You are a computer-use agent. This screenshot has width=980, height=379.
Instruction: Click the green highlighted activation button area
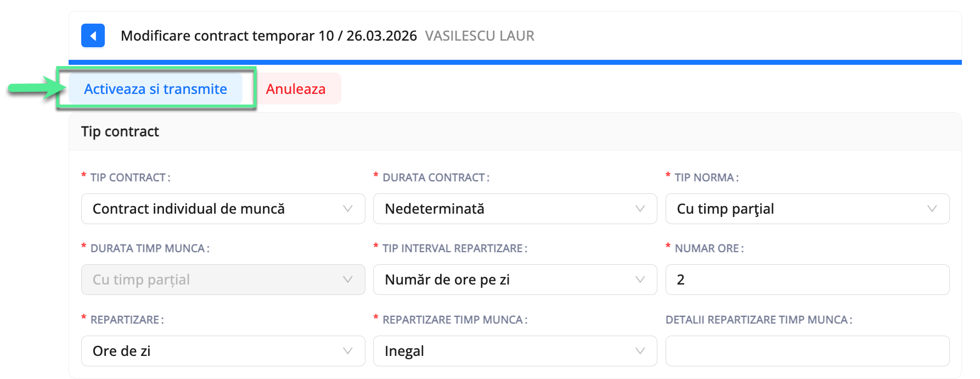tap(155, 88)
